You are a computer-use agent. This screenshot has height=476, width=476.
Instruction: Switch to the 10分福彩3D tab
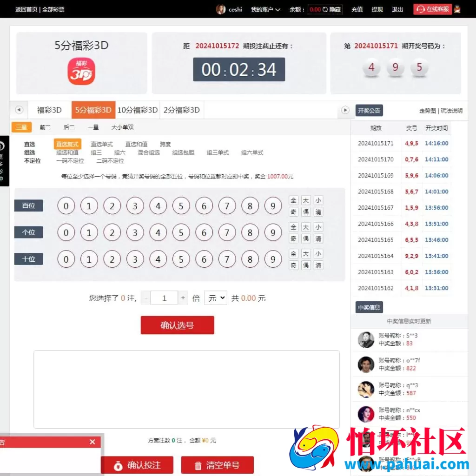tap(137, 110)
